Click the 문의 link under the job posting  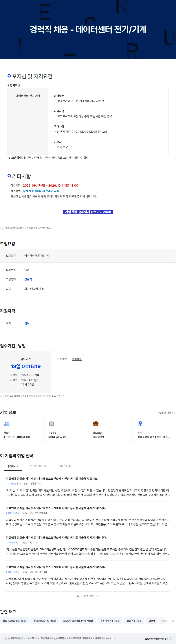(40, 228)
